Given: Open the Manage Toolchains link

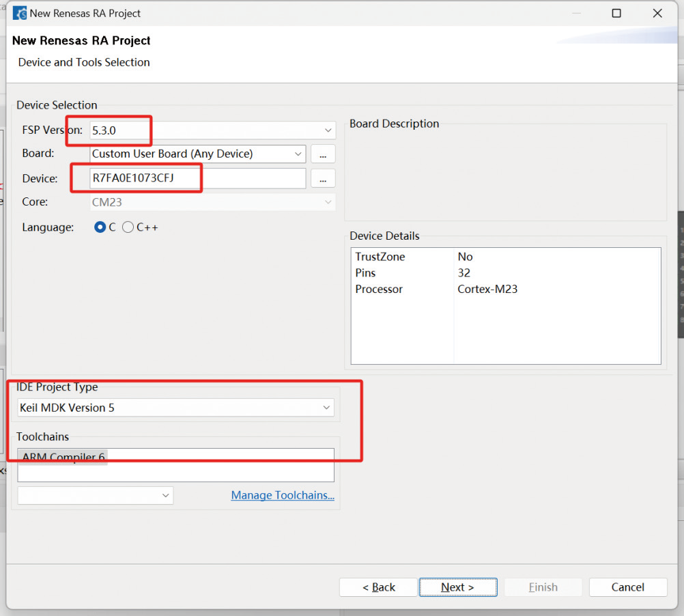Looking at the screenshot, I should (x=283, y=495).
